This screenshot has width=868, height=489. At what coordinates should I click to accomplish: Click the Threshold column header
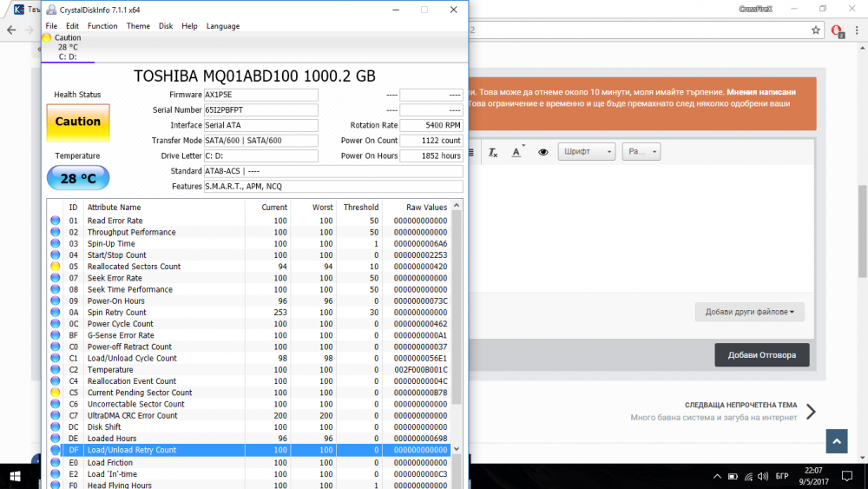361,207
